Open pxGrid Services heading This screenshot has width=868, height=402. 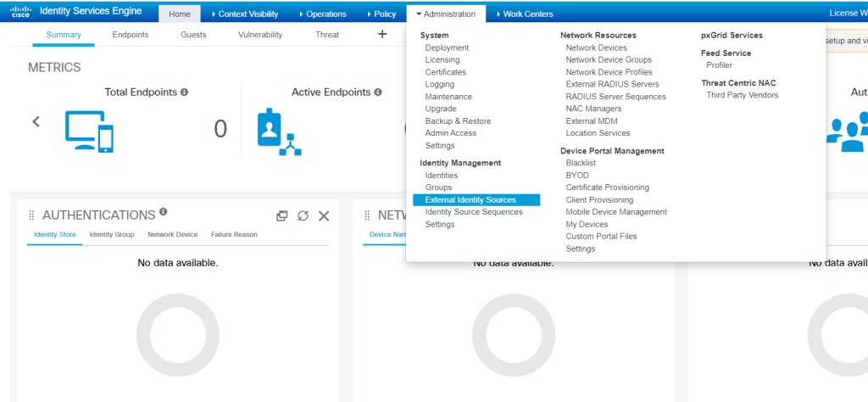tap(732, 35)
